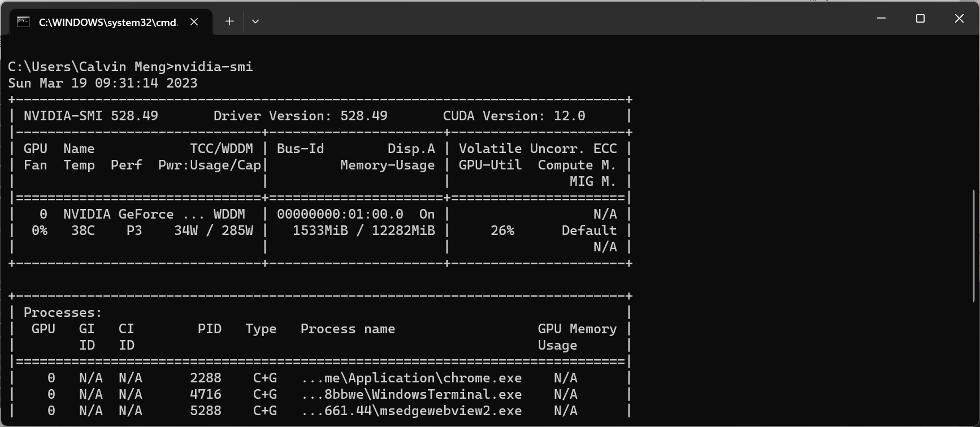Screen dimensions: 980x427
Task: Select the C:\WINDOWS\system32\cmd tab title
Action: (x=107, y=23)
